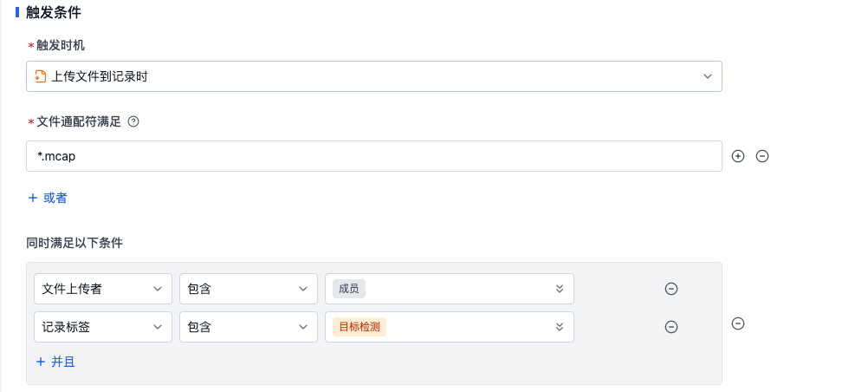Open the 记录标签 field dropdown
The height and width of the screenshot is (392, 868).
point(103,327)
